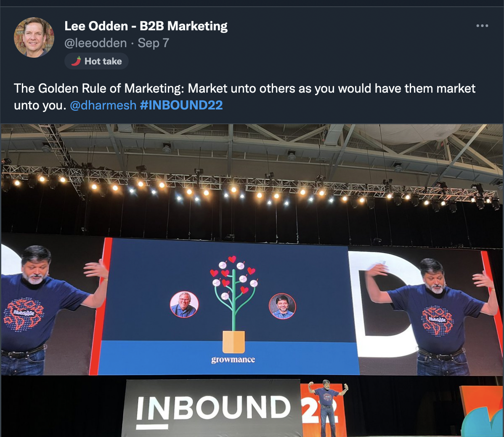Click the Golden Rule of Marketing tweet text
The width and height of the screenshot is (504, 437).
[244, 97]
